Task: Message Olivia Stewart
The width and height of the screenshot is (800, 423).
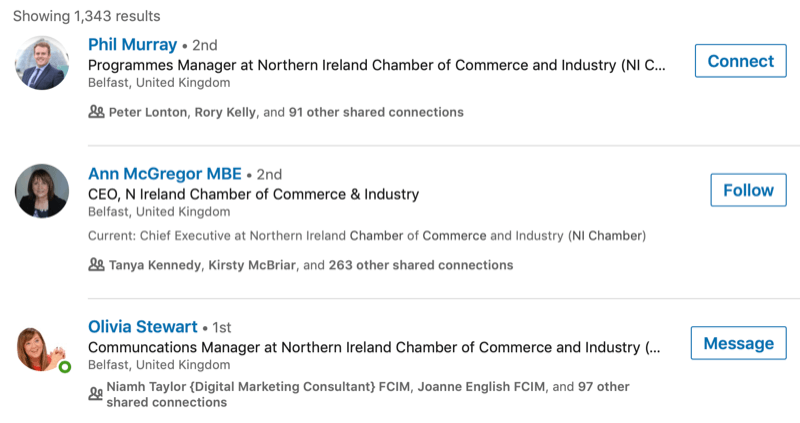Action: 738,343
